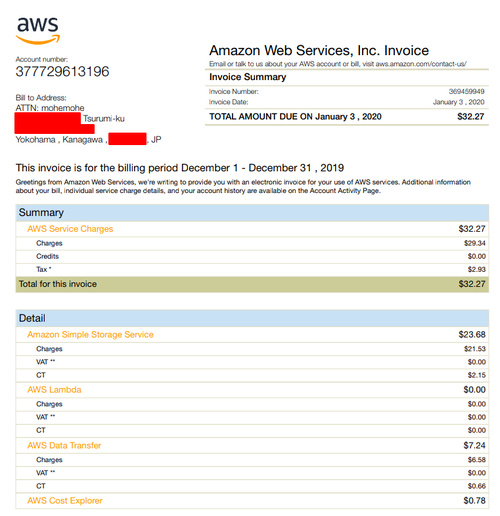Click the Detail section header

252,318
